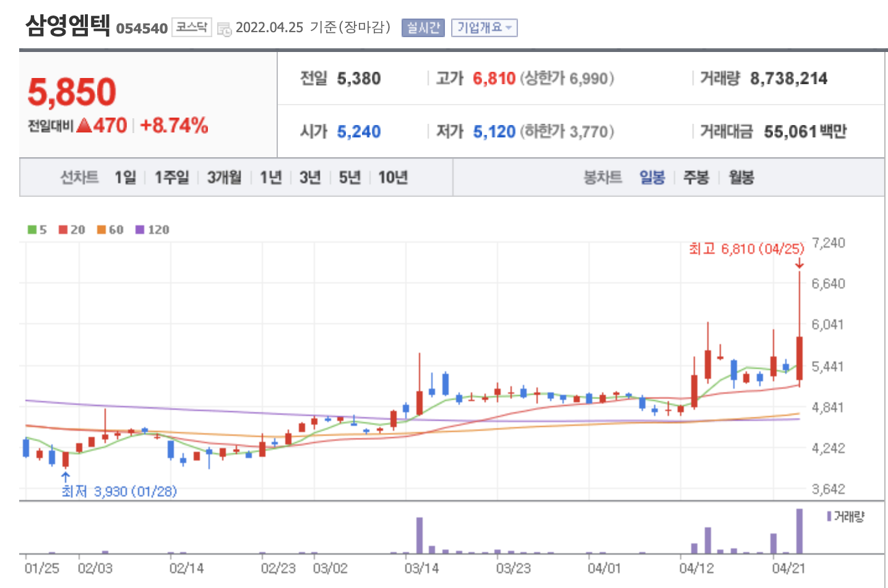Click the 04/21 volume bar
This screenshot has width=888, height=588.
click(774, 543)
